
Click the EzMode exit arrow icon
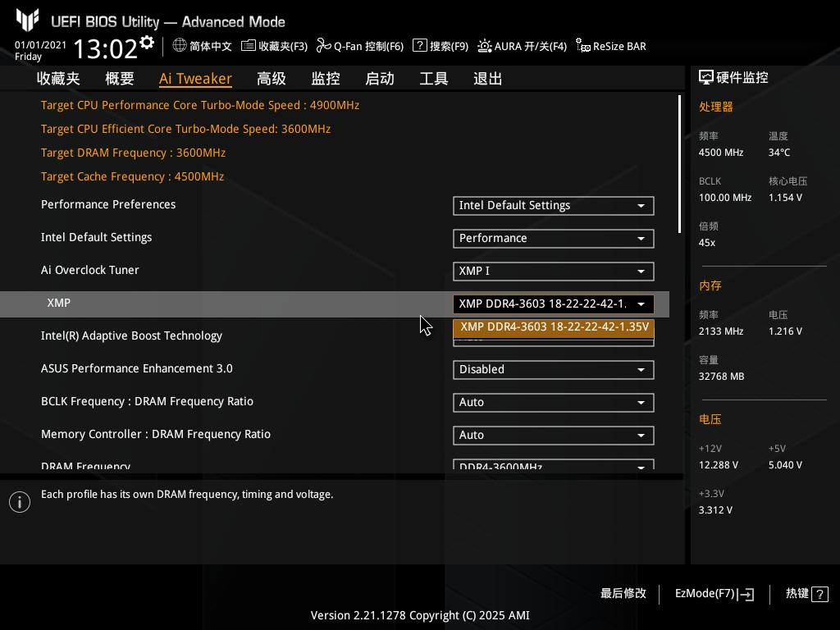(x=746, y=594)
